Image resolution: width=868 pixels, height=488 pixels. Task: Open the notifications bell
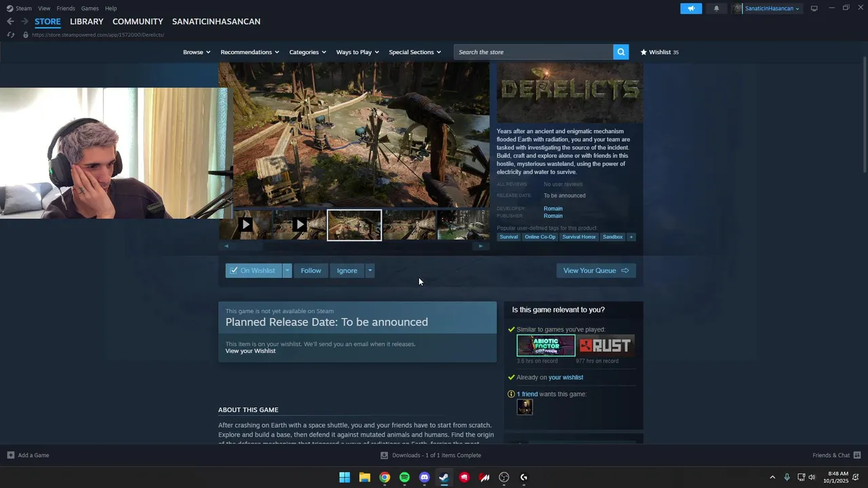pos(716,8)
